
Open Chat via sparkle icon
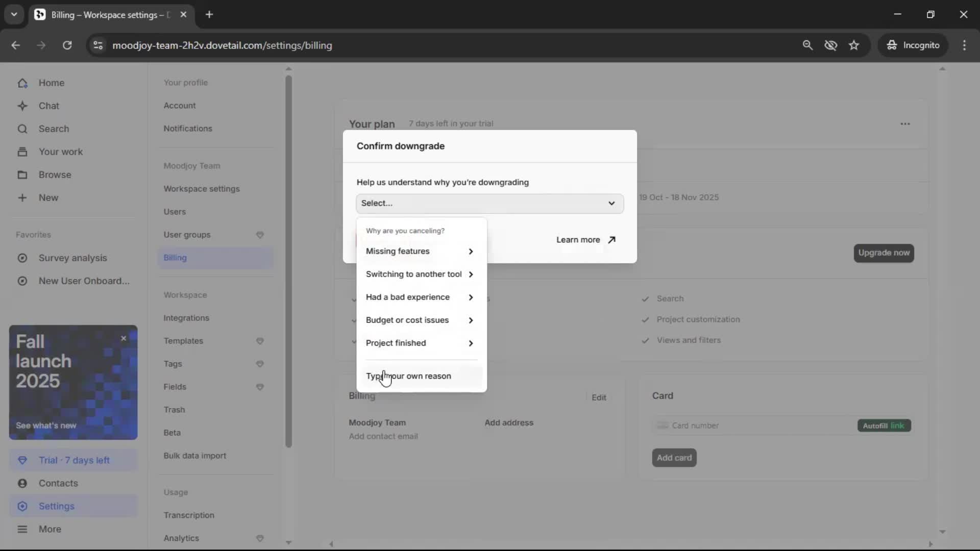pyautogui.click(x=22, y=106)
